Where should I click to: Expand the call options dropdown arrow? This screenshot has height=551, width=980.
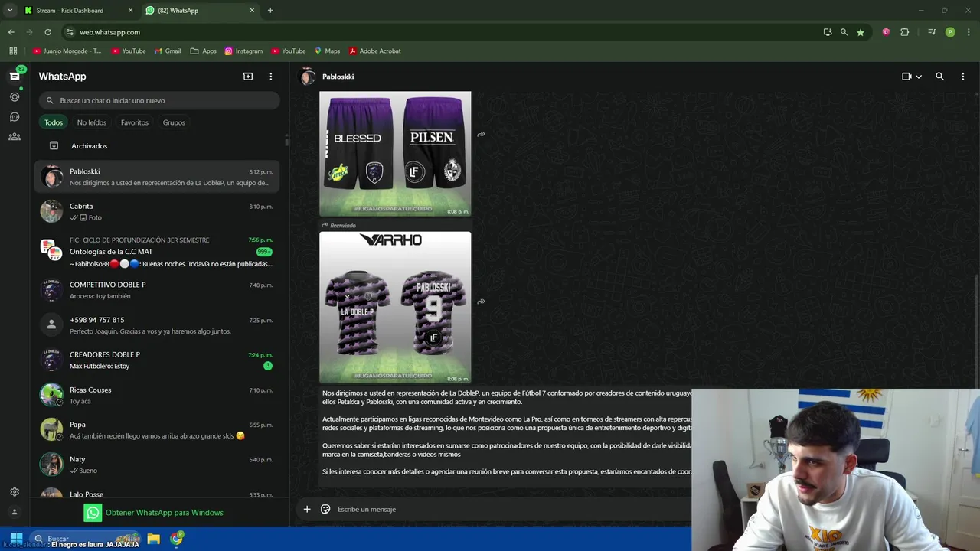point(919,77)
